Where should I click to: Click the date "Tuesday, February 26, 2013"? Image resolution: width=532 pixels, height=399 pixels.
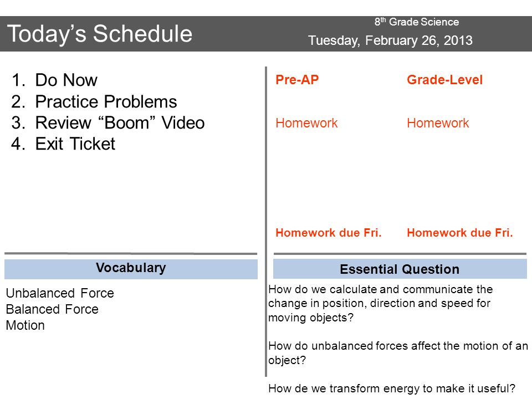tap(390, 40)
